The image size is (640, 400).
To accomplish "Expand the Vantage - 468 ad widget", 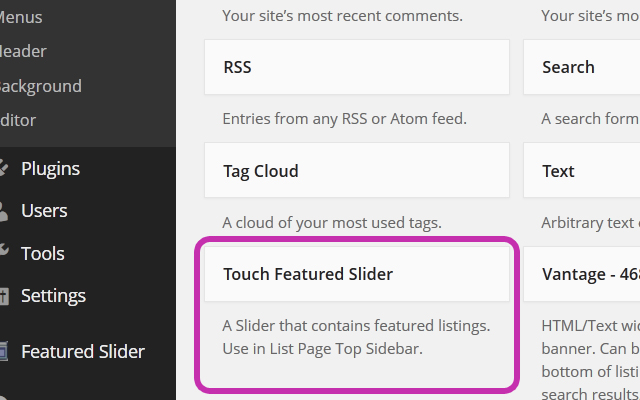I will coord(582,274).
